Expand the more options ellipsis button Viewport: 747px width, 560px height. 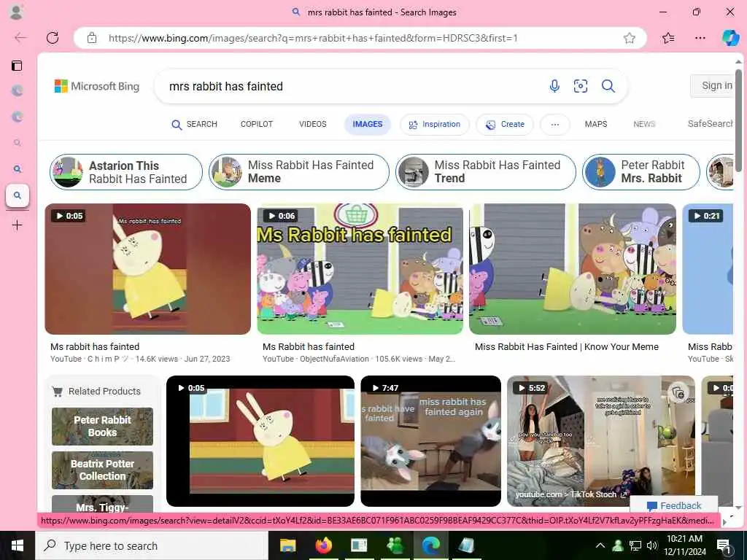pyautogui.click(x=555, y=124)
